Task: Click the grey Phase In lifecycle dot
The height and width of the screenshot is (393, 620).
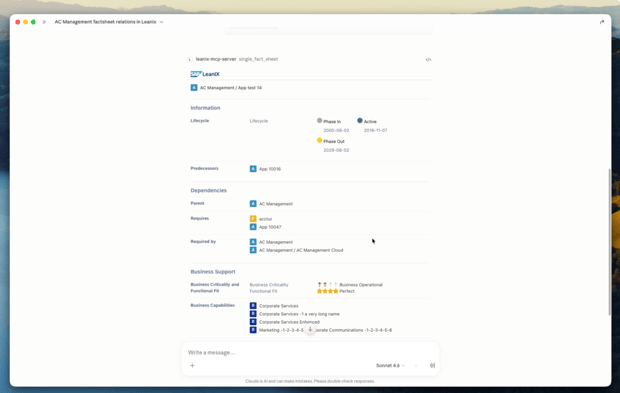Action: pos(319,121)
